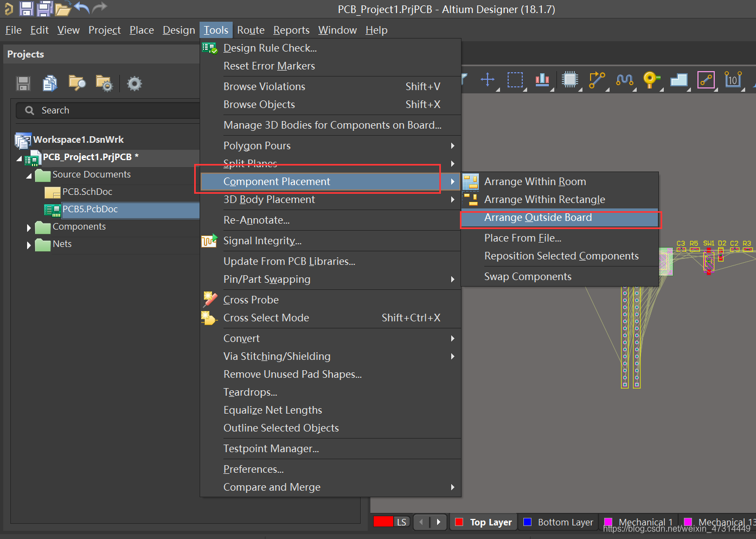This screenshot has width=756, height=539.
Task: Switch to the Bottom Layer tab
Action: pyautogui.click(x=559, y=522)
